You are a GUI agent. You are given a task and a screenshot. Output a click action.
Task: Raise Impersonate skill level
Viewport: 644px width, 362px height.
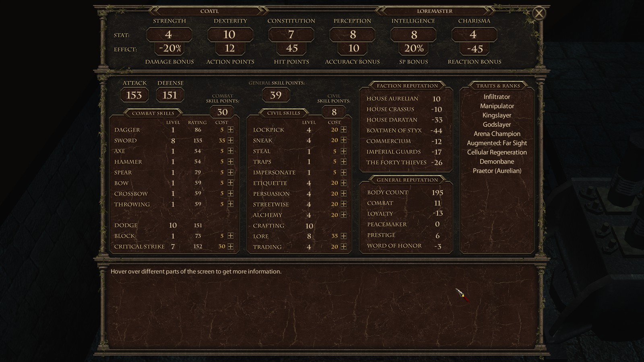click(344, 172)
